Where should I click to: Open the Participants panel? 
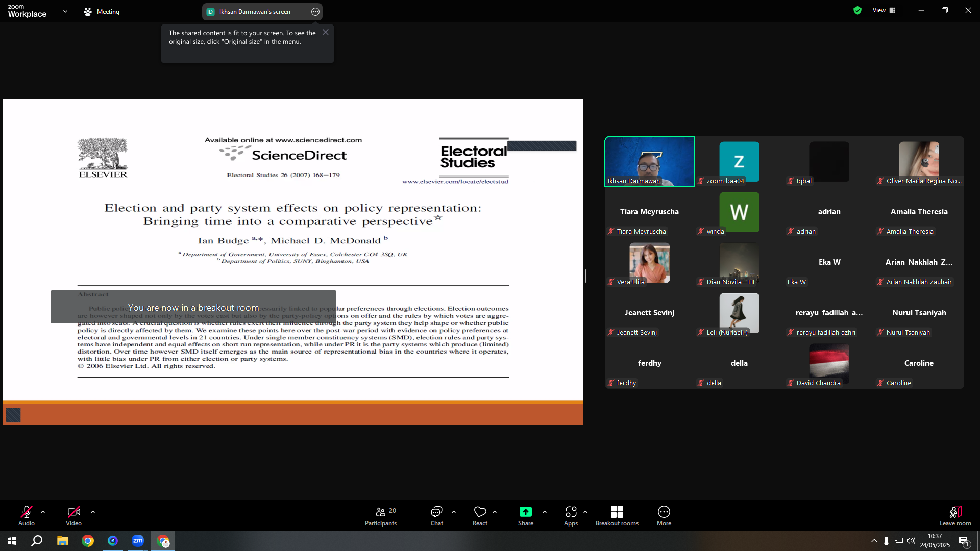point(381,516)
